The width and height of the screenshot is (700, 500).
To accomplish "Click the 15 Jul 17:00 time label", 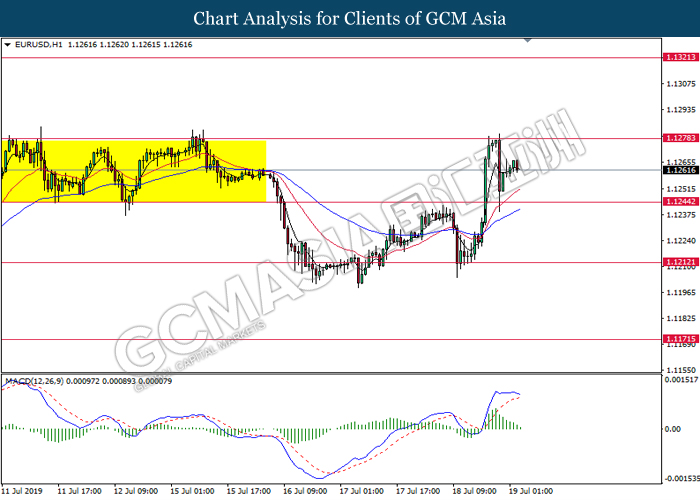I will tap(249, 491).
